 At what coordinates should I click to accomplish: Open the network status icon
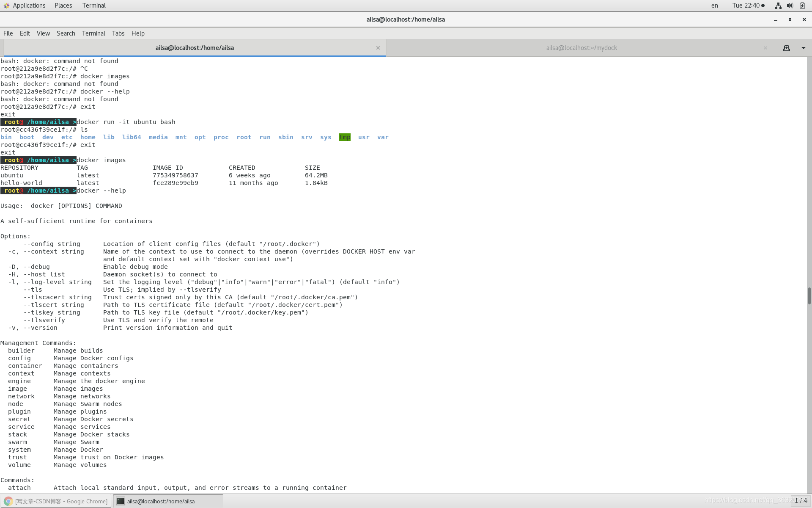click(x=778, y=6)
